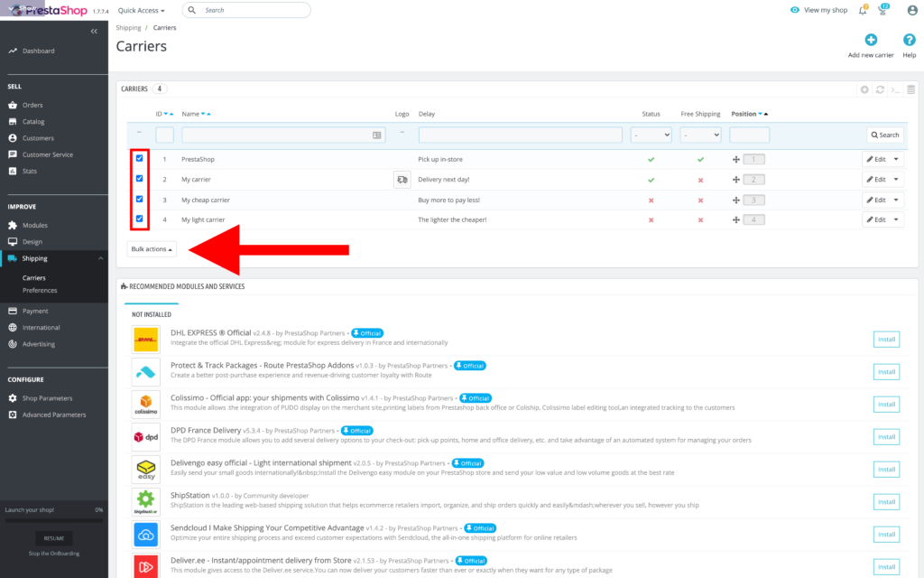Install the ShipStation module
924x578 pixels.
[886, 502]
